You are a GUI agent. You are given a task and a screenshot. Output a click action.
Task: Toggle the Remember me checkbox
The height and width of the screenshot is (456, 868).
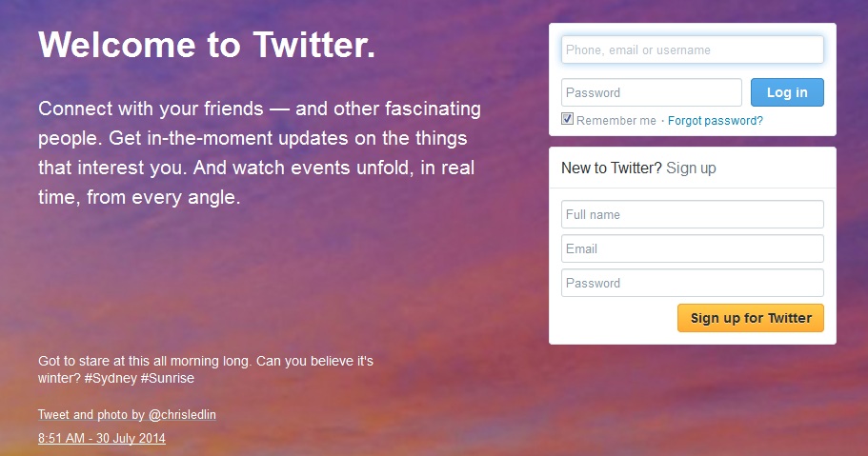point(568,120)
